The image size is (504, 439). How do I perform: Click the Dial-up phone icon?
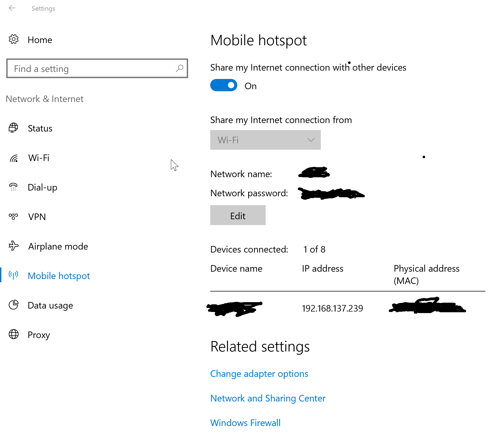(13, 187)
